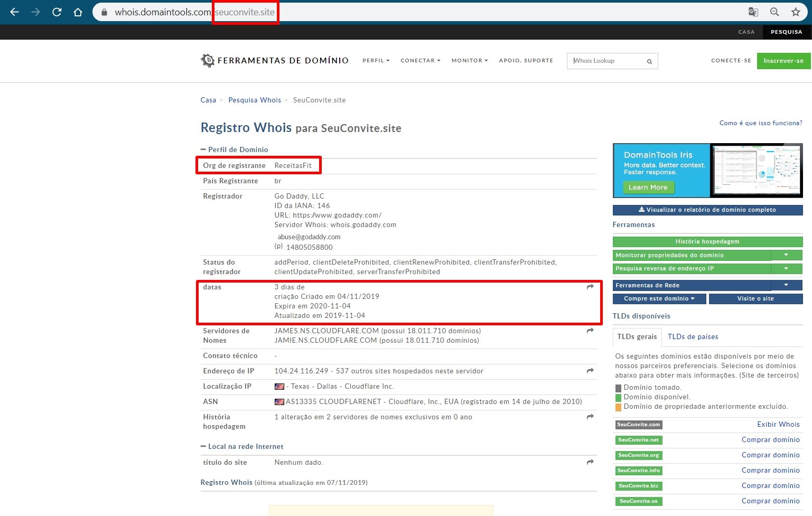This screenshot has width=812, height=516.
Task: Click Exibir Whois for SeuConvite.com
Action: [778, 425]
